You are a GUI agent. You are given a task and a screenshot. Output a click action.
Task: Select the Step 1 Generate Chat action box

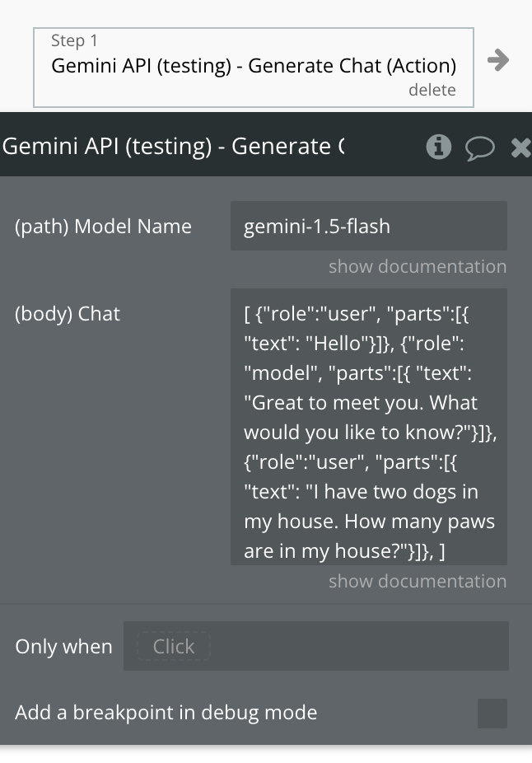click(253, 66)
